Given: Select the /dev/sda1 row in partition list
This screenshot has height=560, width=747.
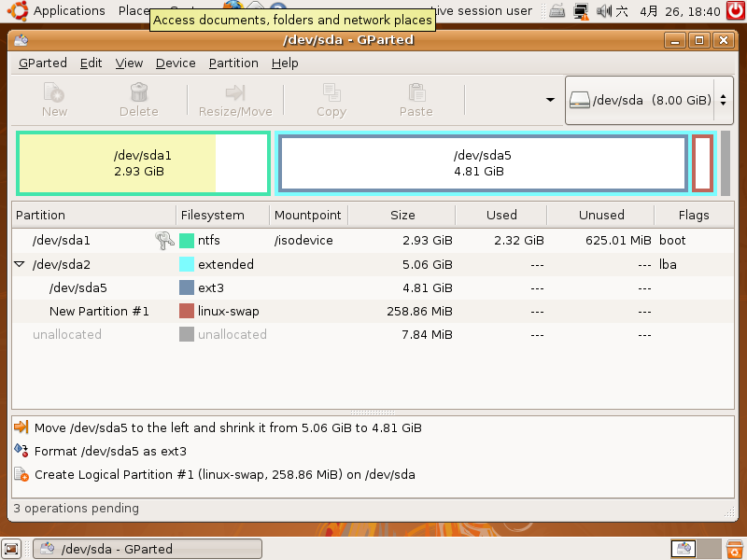Looking at the screenshot, I should pyautogui.click(x=373, y=240).
